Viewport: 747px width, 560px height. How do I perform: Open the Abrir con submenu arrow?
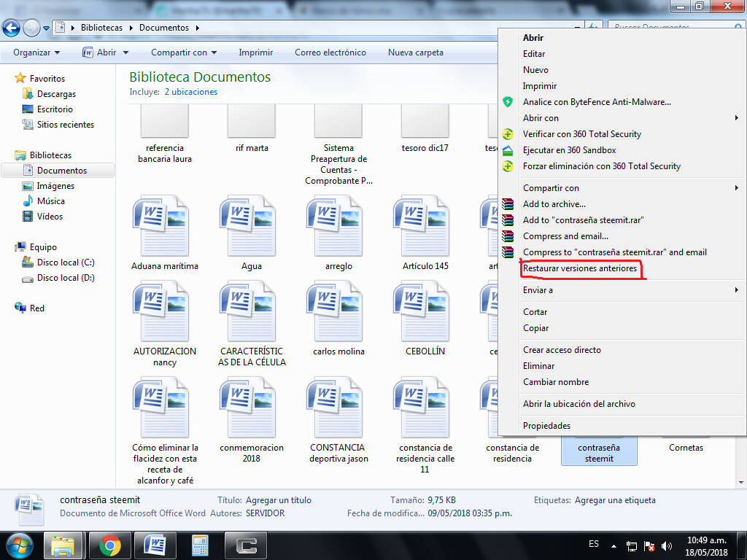(737, 117)
